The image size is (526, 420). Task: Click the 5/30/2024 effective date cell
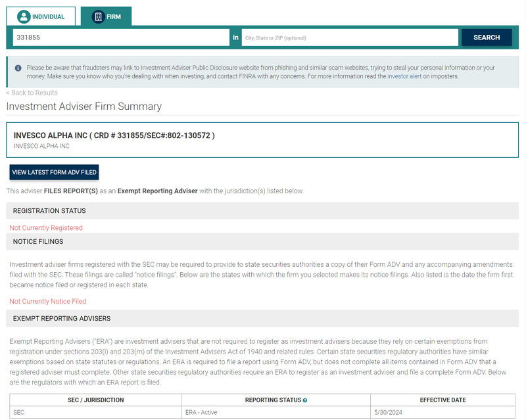(x=442, y=412)
